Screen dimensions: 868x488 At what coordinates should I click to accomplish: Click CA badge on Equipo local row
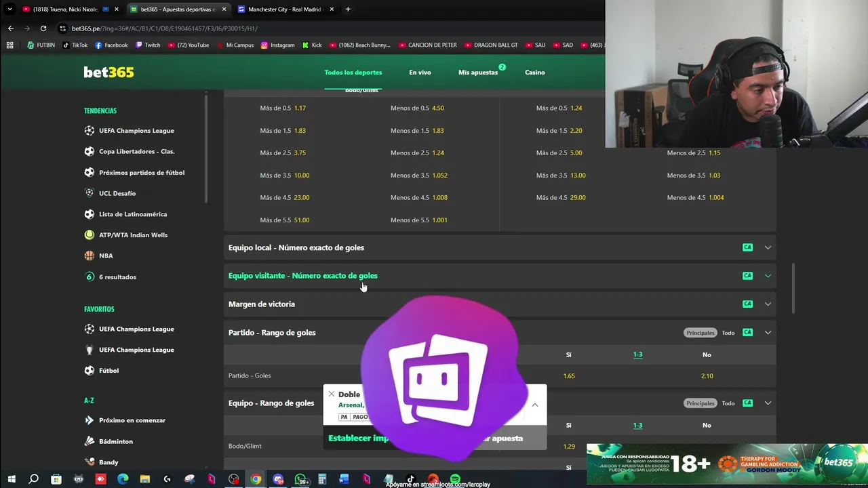coord(747,247)
